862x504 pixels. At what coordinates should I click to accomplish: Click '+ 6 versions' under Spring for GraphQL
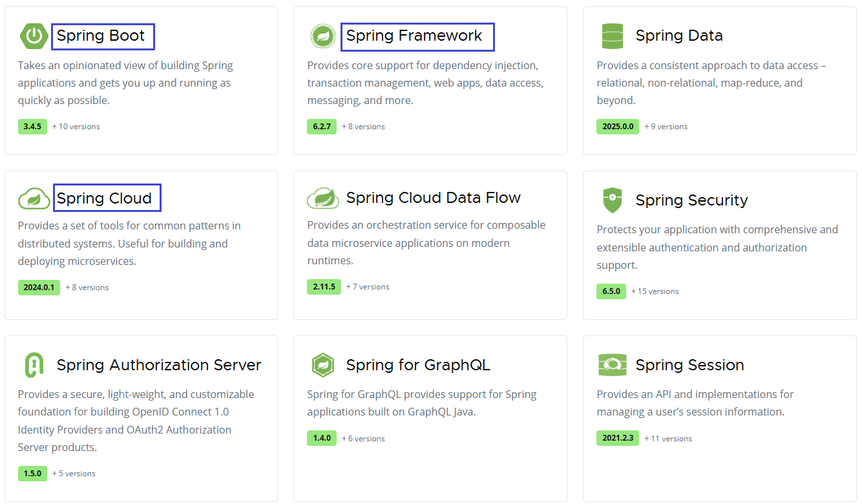tap(363, 439)
